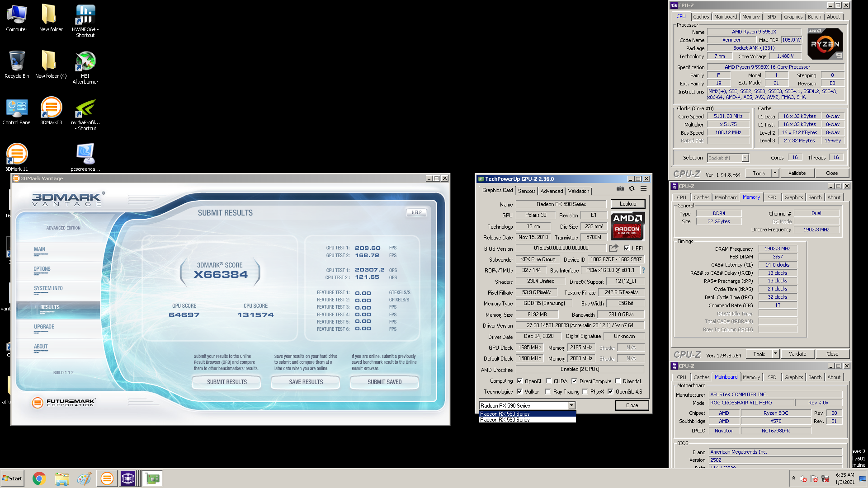Select the MSI Afterburner desktop icon

[85, 67]
